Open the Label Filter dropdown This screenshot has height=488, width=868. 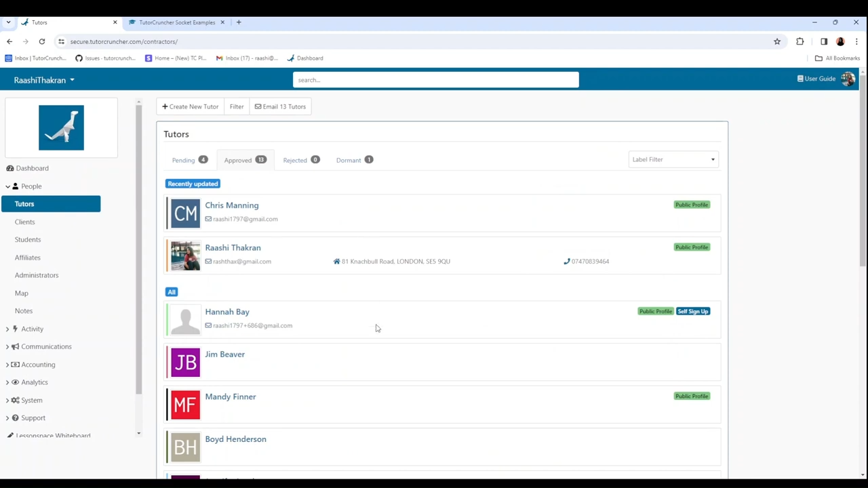673,159
